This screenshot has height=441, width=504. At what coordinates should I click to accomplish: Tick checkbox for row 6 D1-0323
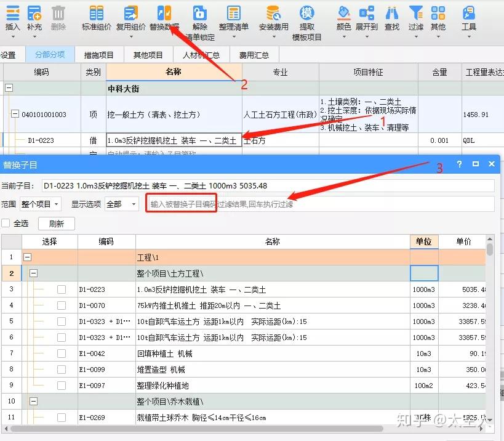[x=62, y=338]
